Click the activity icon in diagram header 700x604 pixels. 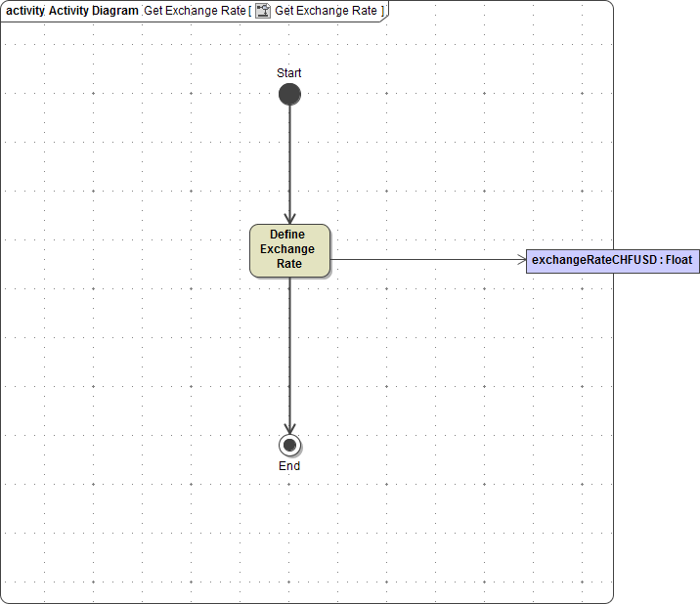pyautogui.click(x=263, y=10)
